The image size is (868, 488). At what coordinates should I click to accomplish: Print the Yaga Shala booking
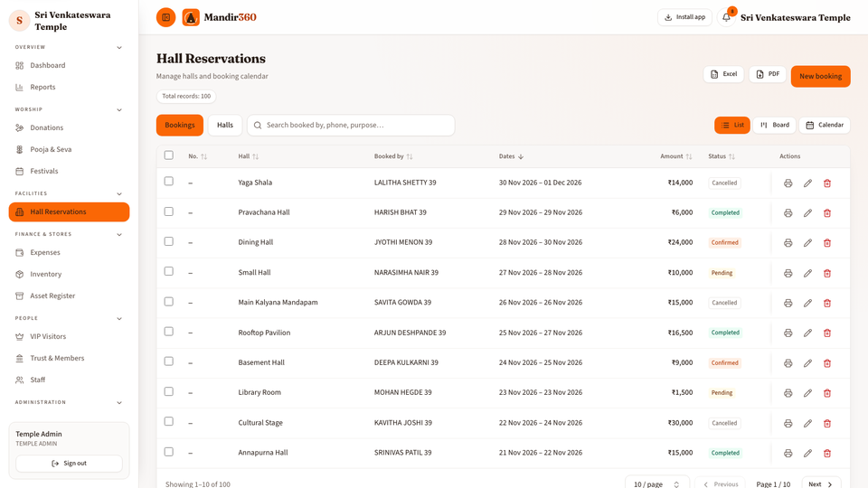tap(788, 183)
